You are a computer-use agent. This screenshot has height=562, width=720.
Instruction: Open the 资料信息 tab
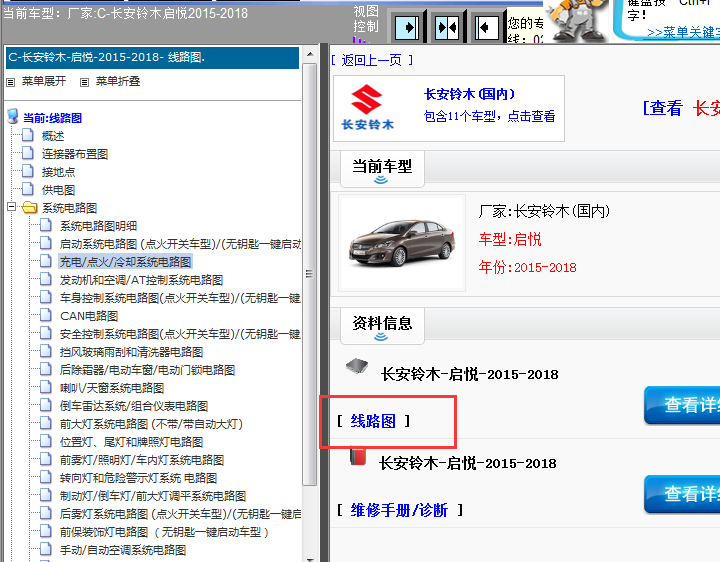click(x=382, y=326)
